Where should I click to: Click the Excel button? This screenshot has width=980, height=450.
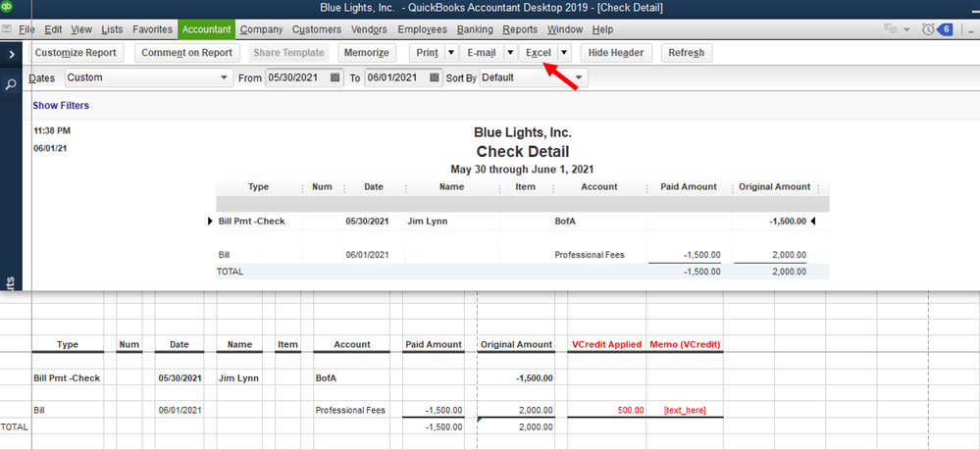point(539,53)
